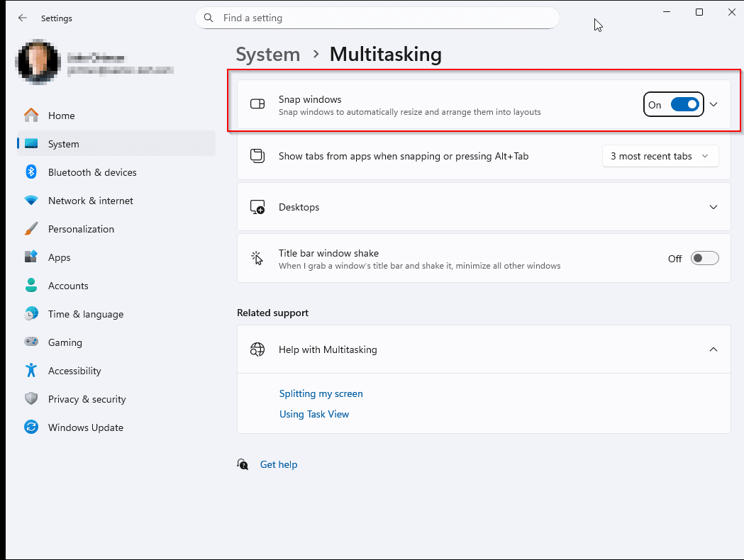Collapse the Help with Multitasking section
Image resolution: width=744 pixels, height=560 pixels.
click(714, 349)
